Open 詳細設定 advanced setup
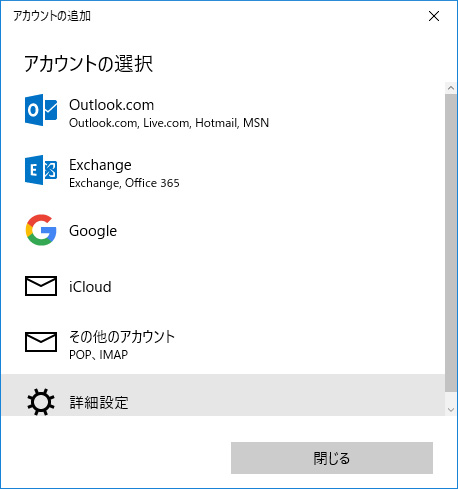The width and height of the screenshot is (458, 489). [223, 395]
